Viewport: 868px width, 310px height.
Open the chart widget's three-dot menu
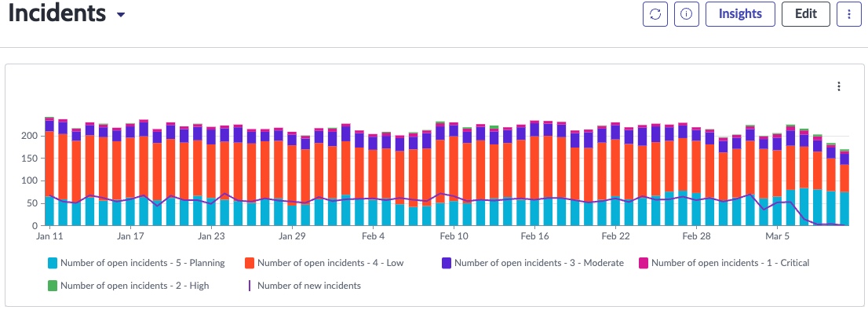coord(839,86)
